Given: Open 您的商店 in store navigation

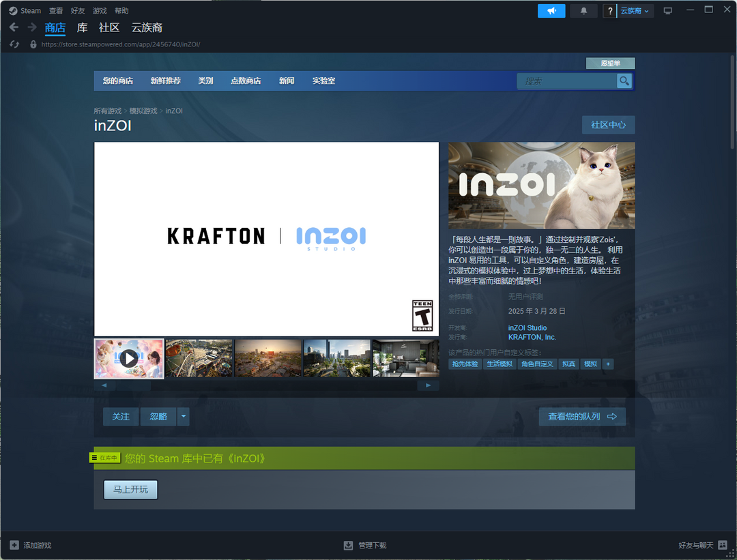Looking at the screenshot, I should tap(118, 80).
